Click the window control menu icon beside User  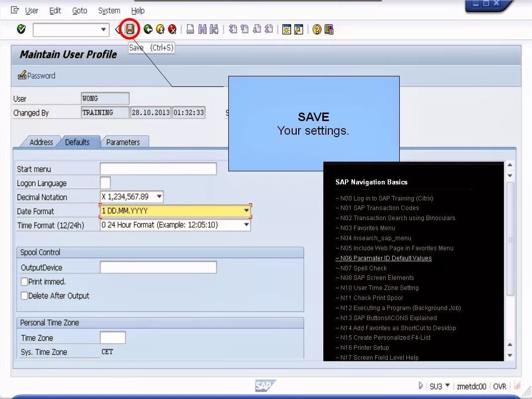[x=15, y=10]
